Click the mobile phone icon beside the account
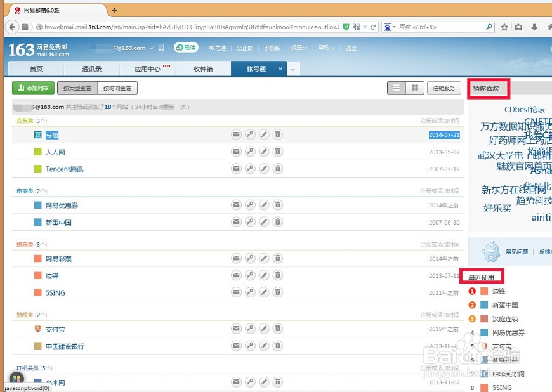The height and width of the screenshot is (392, 552). tap(161, 48)
